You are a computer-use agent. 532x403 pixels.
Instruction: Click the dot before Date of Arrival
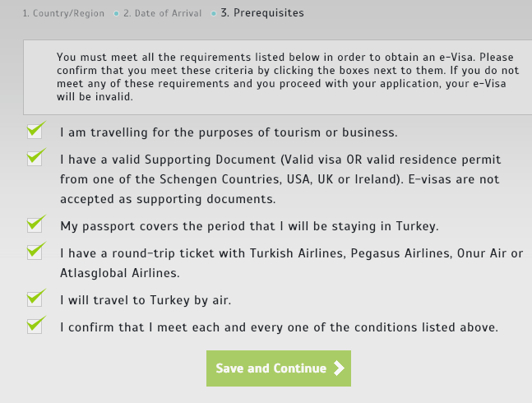click(x=117, y=14)
